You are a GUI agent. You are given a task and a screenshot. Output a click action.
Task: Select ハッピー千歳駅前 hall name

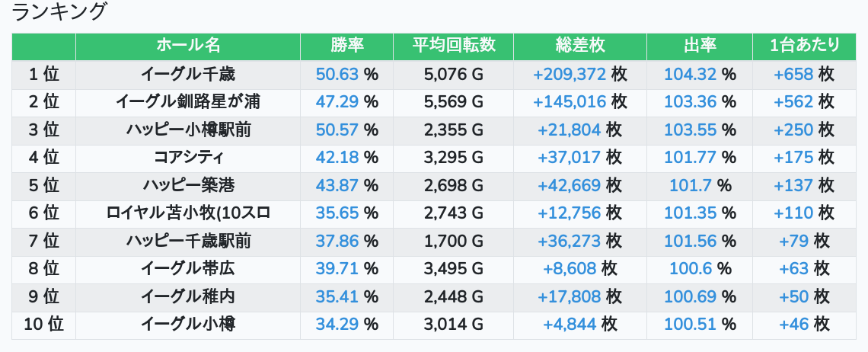(188, 242)
